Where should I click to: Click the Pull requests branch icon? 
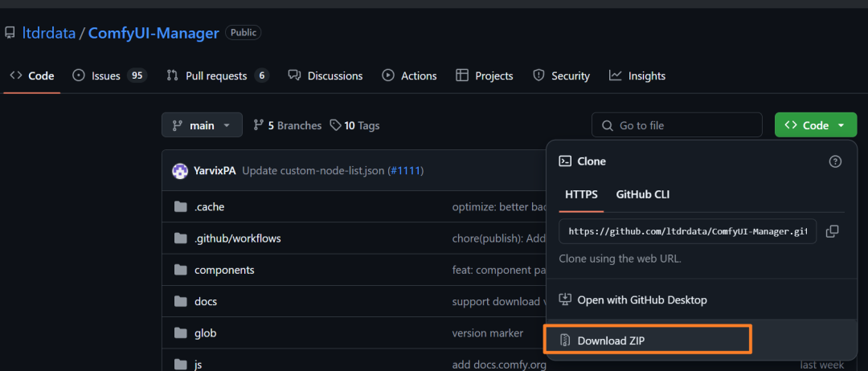[x=172, y=75]
